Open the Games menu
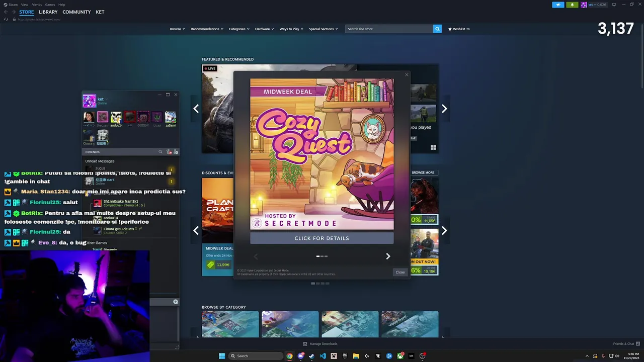Image resolution: width=644 pixels, height=362 pixels. point(50,5)
